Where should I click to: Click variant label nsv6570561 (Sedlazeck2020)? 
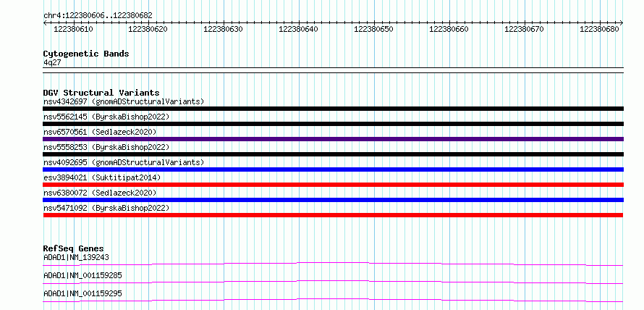click(100, 132)
